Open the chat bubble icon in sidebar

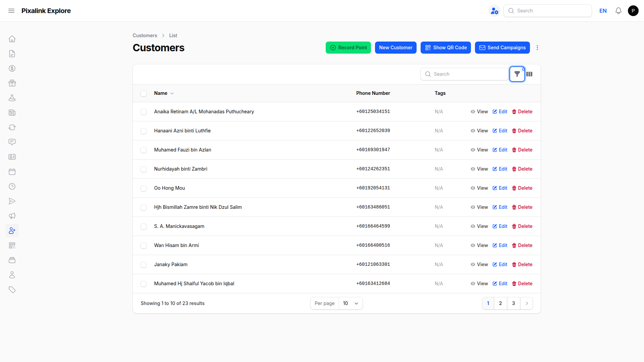[12, 142]
